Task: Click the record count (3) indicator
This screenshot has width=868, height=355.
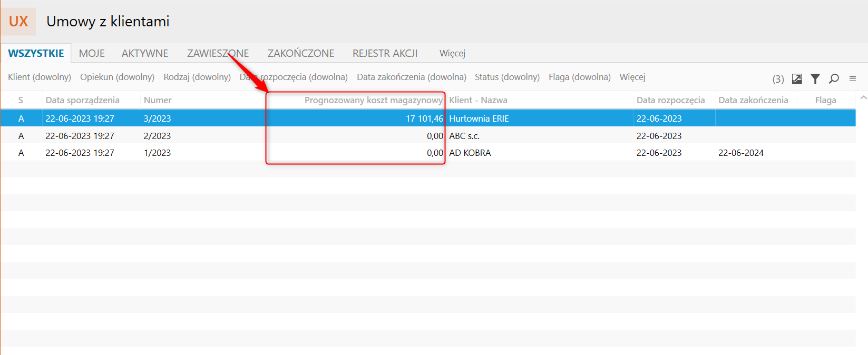Action: (778, 79)
